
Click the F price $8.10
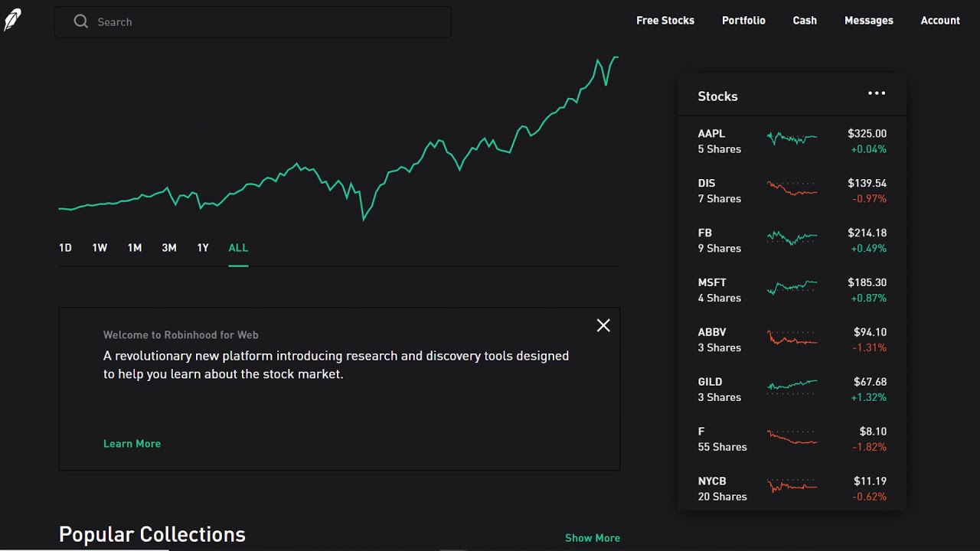tap(873, 432)
